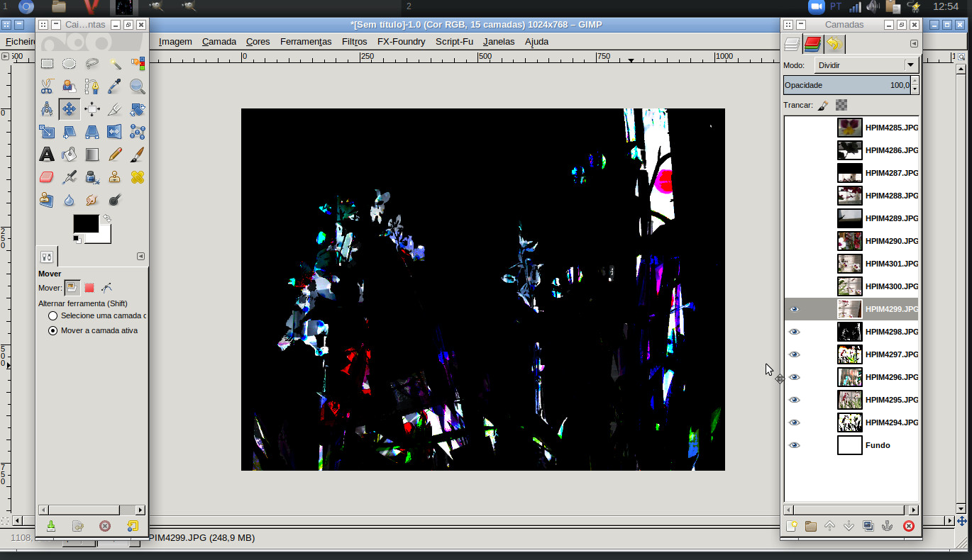Select the Free Select lasso tool
This screenshot has width=972, height=560.
[92, 64]
